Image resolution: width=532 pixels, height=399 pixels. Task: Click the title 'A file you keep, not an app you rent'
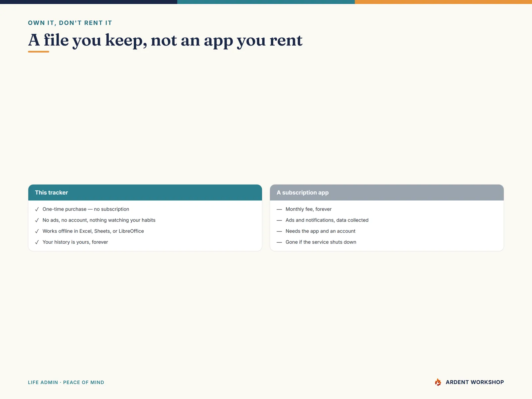tap(165, 40)
